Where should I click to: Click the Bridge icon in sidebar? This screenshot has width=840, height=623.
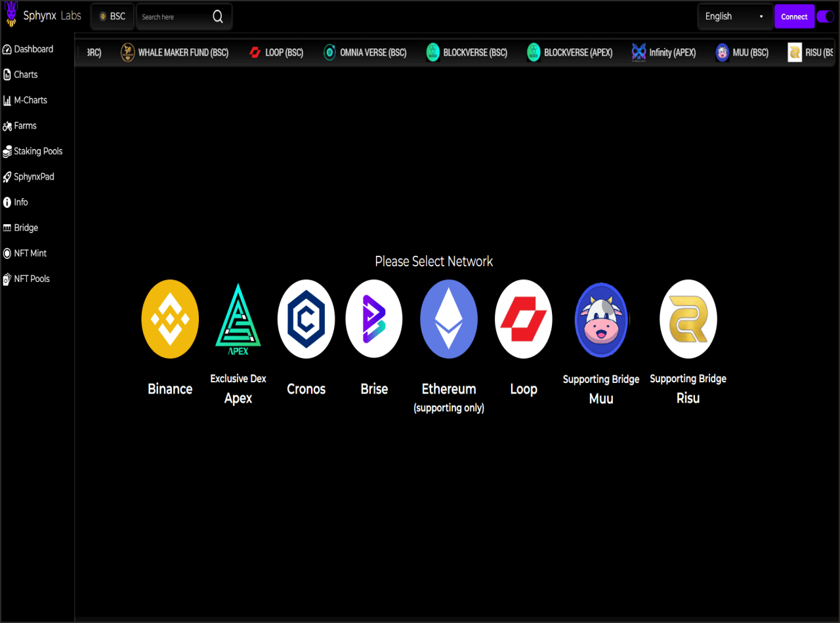(x=7, y=228)
